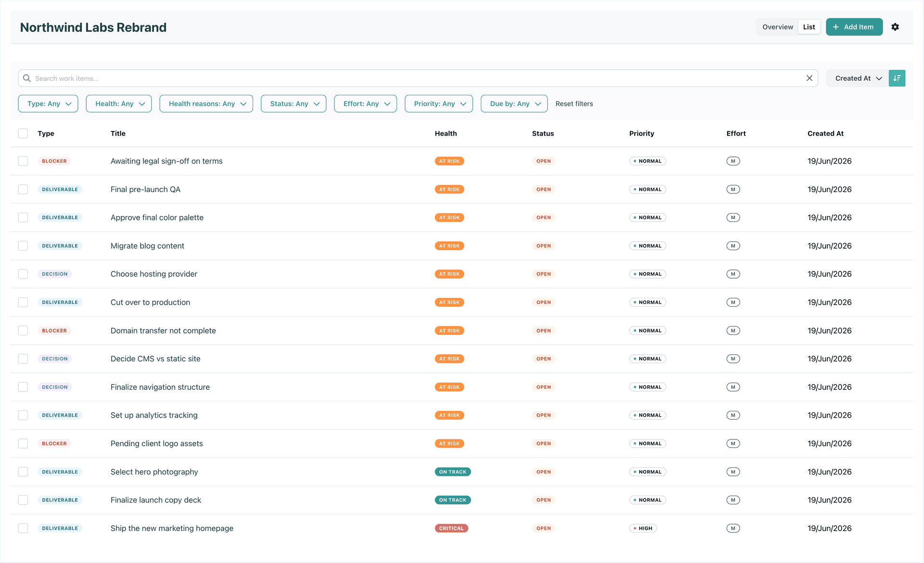
Task: Click the Created At column header
Action: pyautogui.click(x=825, y=133)
